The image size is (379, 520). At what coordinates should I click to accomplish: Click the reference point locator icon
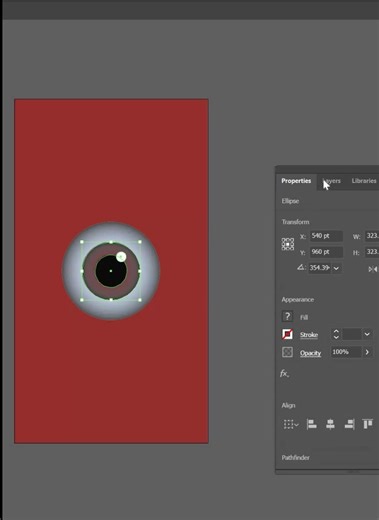[x=288, y=244]
